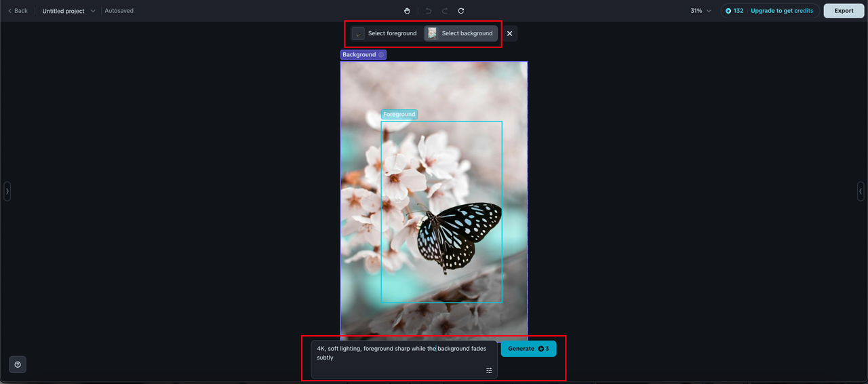This screenshot has height=384, width=868.
Task: Close the foreground/background selection bar
Action: [x=509, y=33]
